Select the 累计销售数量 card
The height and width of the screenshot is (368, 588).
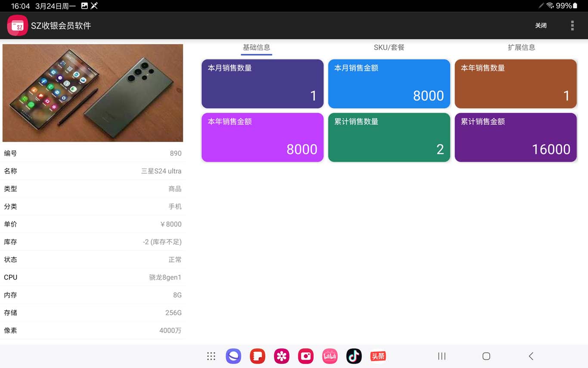tap(389, 137)
